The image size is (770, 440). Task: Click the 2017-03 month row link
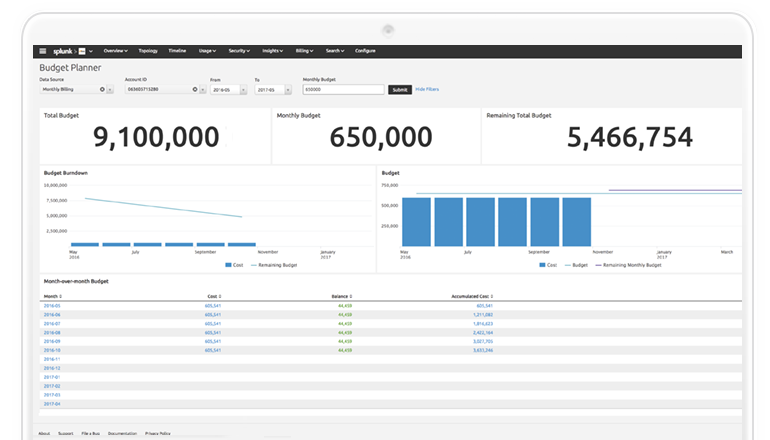[52, 395]
